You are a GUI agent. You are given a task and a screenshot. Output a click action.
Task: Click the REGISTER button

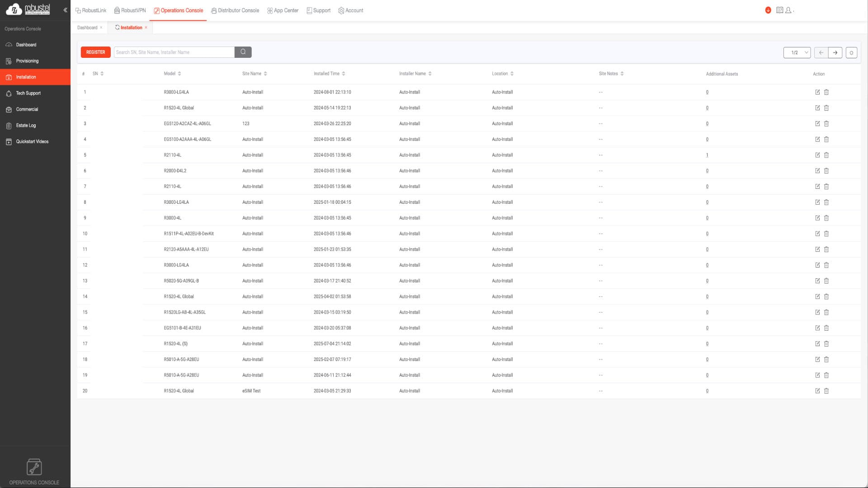[95, 52]
